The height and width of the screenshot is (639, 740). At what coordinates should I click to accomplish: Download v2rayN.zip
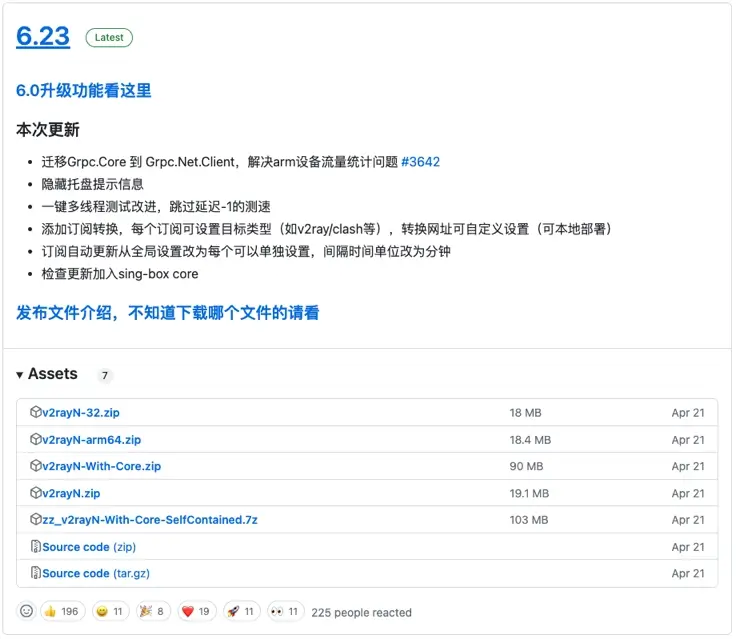tap(71, 494)
